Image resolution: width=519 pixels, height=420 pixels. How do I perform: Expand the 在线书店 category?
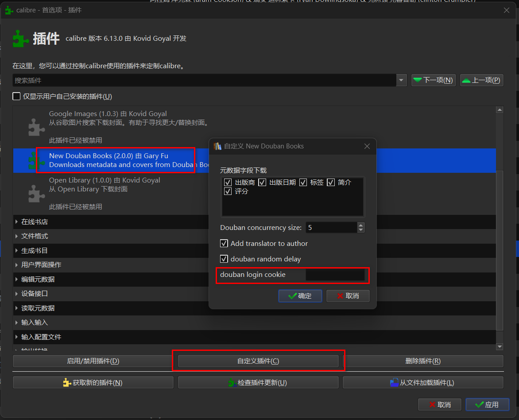coord(16,222)
